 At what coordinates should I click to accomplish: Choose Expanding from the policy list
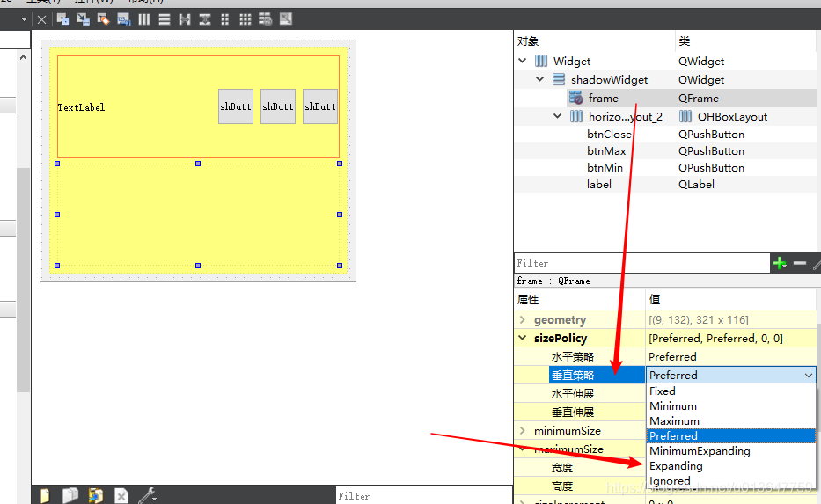pyautogui.click(x=731, y=466)
